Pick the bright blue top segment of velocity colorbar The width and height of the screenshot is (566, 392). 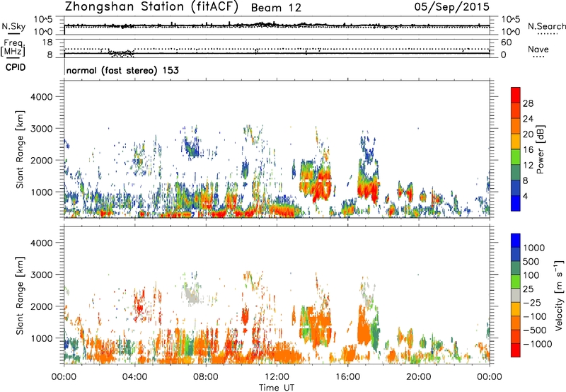pyautogui.click(x=516, y=241)
